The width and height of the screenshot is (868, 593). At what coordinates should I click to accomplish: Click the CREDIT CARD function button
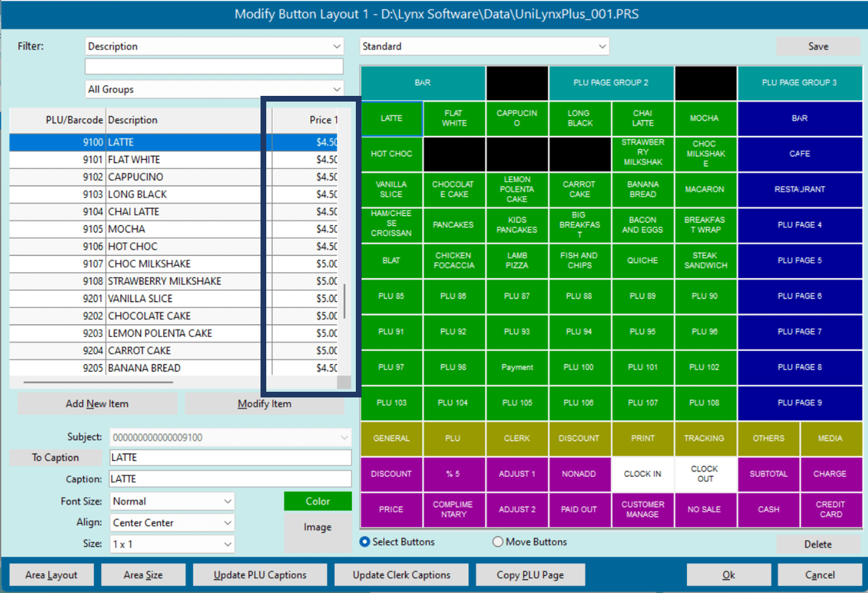click(x=830, y=509)
